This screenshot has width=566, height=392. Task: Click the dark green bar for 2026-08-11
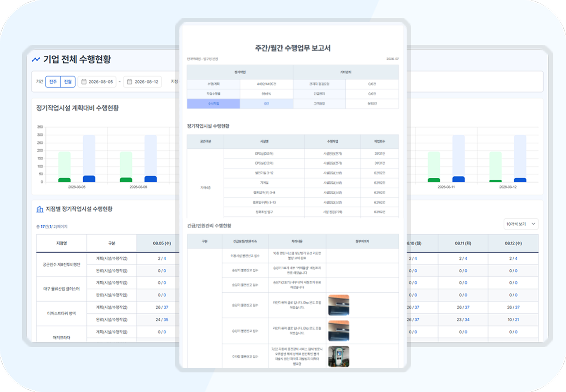(x=434, y=180)
